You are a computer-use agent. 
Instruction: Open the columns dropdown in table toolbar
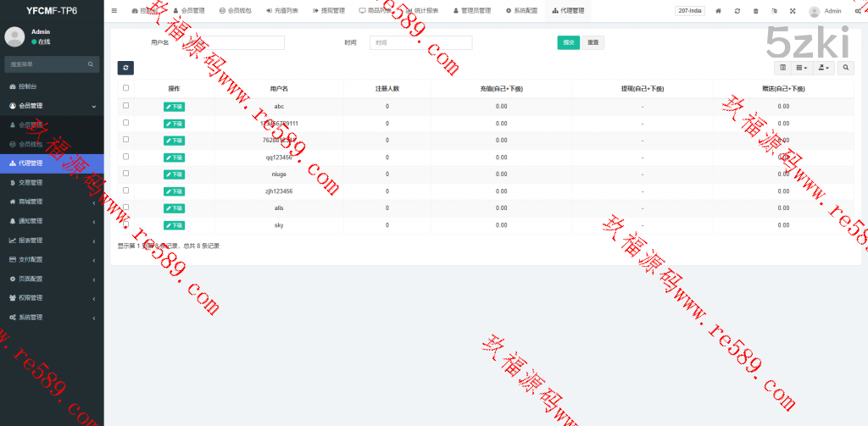(801, 68)
